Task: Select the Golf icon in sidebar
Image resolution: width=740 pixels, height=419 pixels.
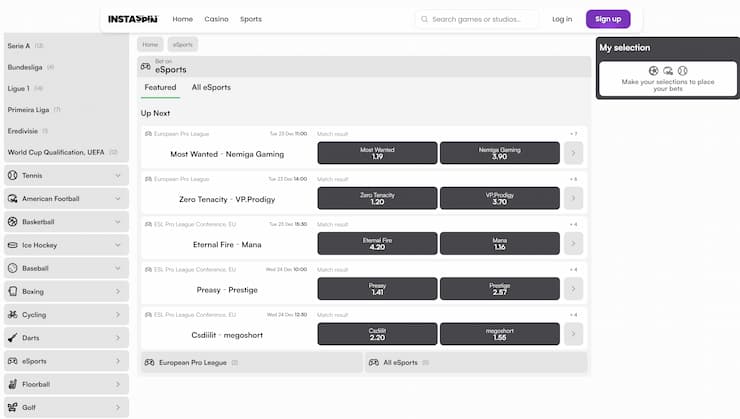Action: tap(13, 407)
